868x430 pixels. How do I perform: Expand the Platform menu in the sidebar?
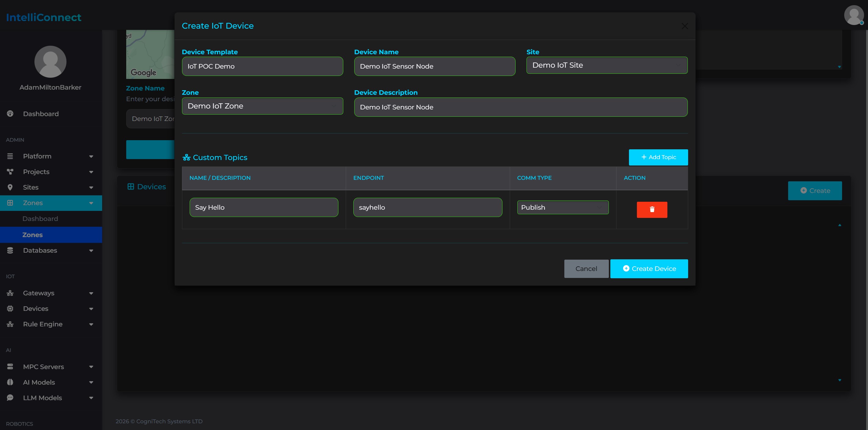point(51,156)
